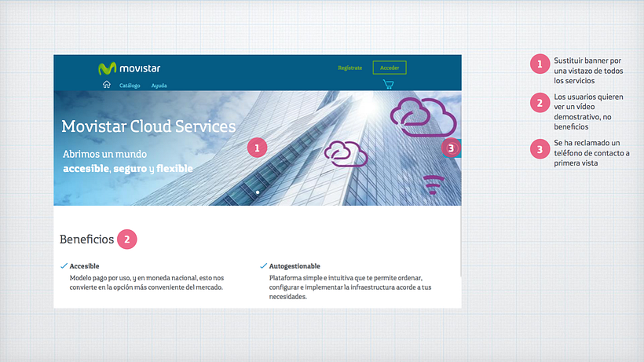
Task: Click note 'Sustituir banner por una vistazo'
Action: 588,71
